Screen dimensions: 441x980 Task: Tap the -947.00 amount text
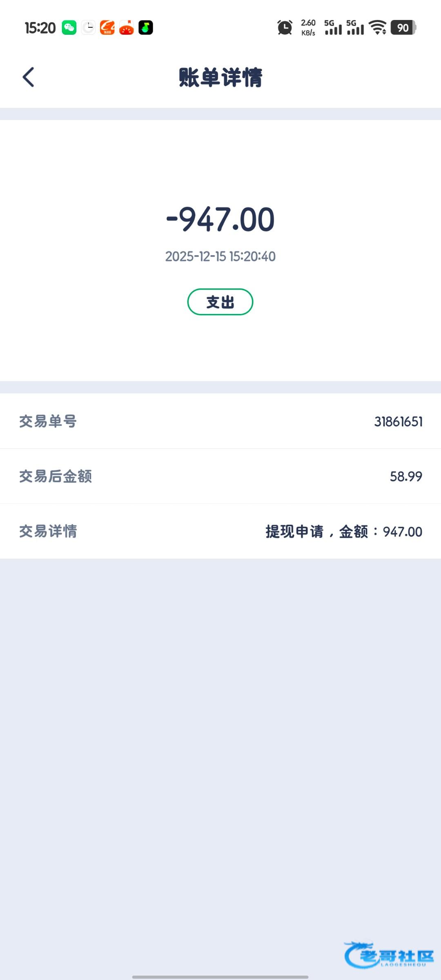coord(220,220)
